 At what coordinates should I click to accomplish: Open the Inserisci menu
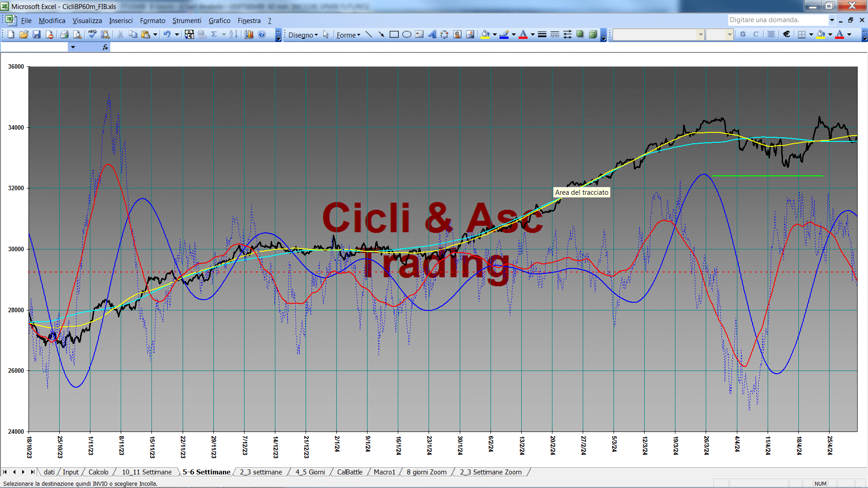[x=121, y=21]
